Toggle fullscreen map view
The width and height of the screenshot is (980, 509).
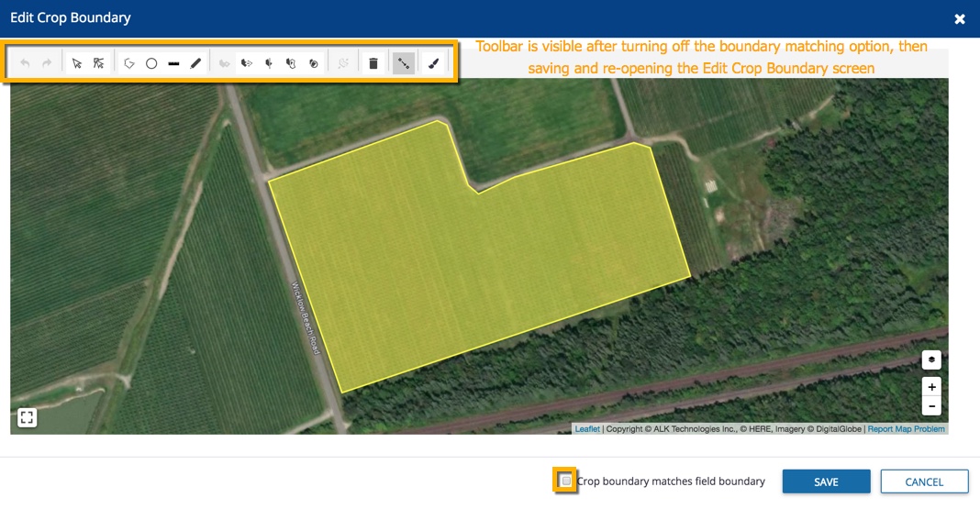click(x=27, y=418)
